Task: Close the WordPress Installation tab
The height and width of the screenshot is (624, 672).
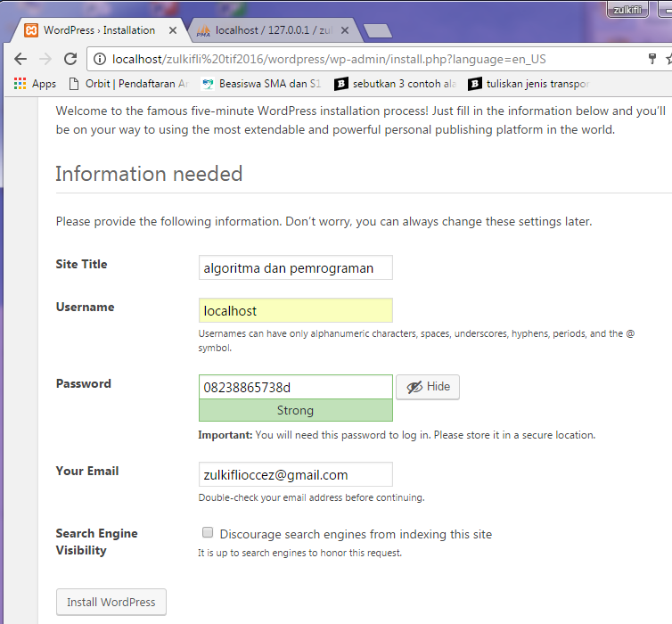Action: tap(173, 30)
